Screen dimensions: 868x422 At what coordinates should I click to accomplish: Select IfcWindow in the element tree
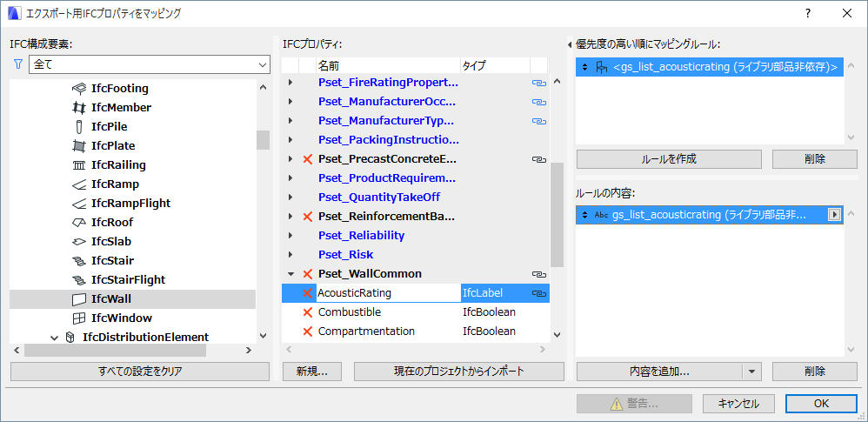tap(121, 318)
